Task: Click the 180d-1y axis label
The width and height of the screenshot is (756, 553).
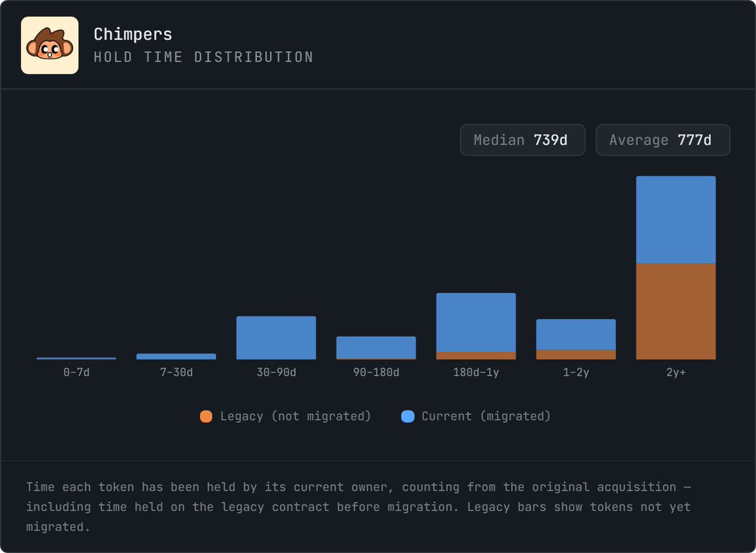Action: coord(476,373)
